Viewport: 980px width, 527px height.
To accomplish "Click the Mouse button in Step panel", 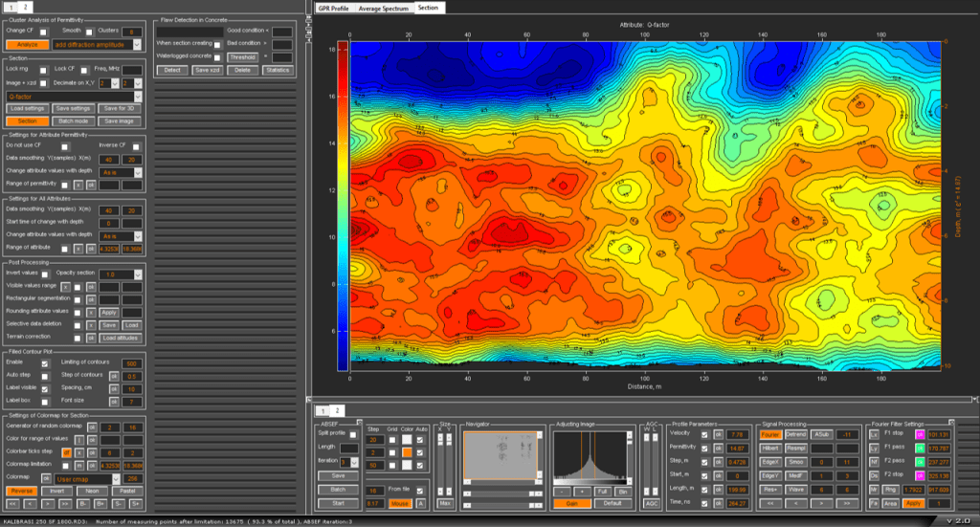I will [399, 502].
